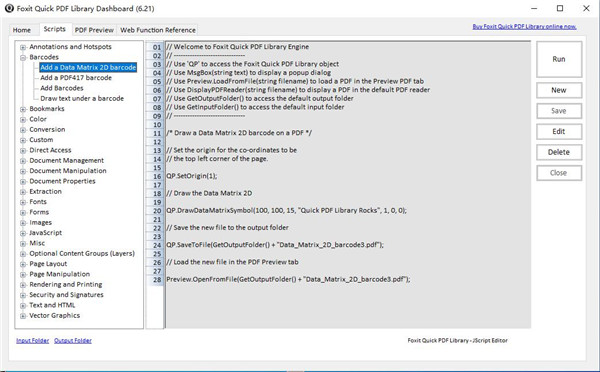The width and height of the screenshot is (600, 372).
Task: Open the Output Folder link
Action: click(73, 341)
